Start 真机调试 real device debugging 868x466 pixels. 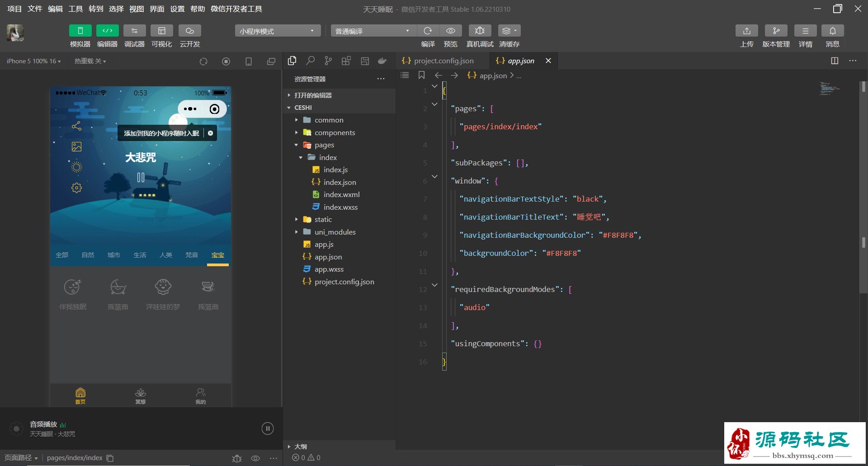pyautogui.click(x=480, y=31)
